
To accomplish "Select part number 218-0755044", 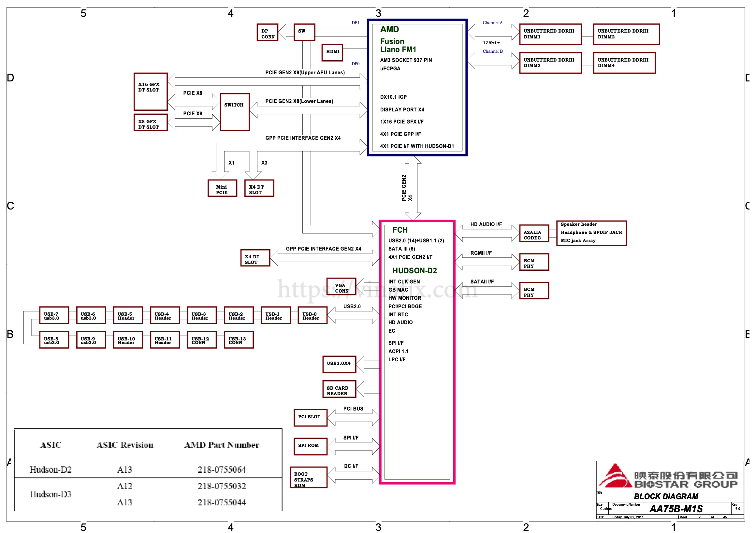I will (x=222, y=502).
